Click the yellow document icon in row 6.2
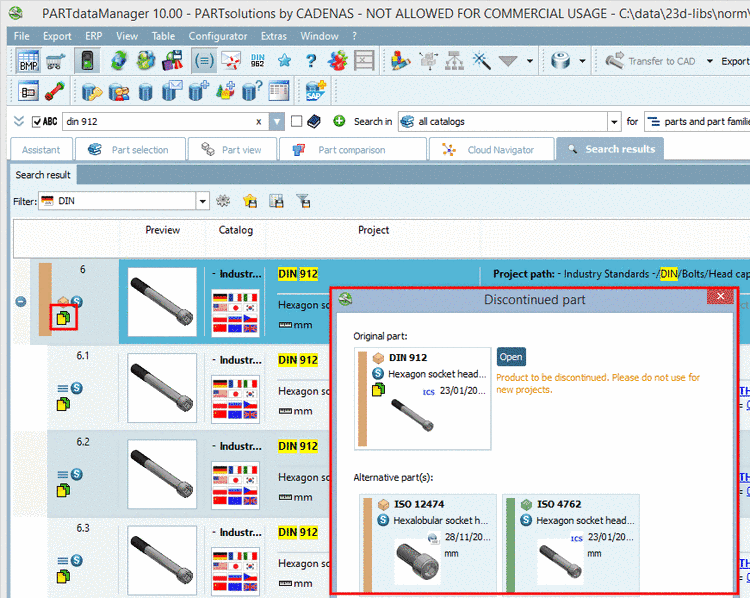The width and height of the screenshot is (750, 598). 63,490
